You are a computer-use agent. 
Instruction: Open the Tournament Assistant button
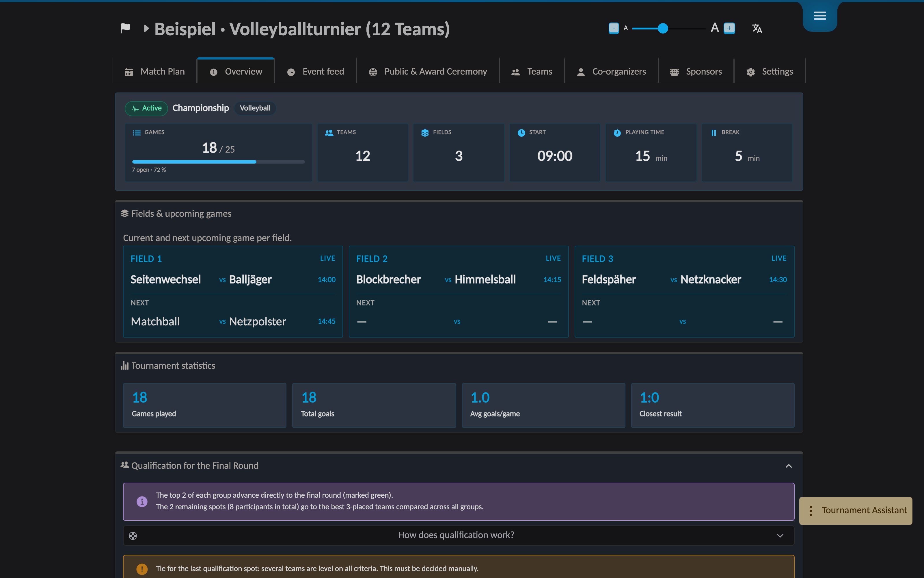click(856, 511)
